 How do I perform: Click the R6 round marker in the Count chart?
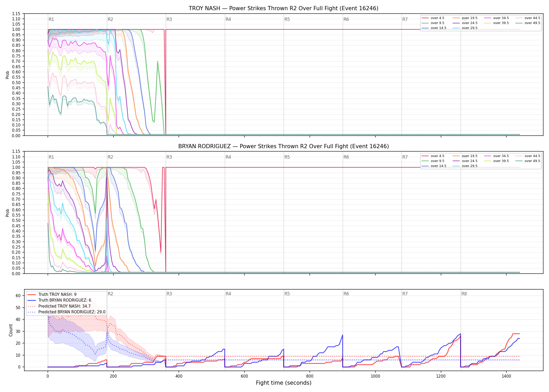pyautogui.click(x=346, y=294)
